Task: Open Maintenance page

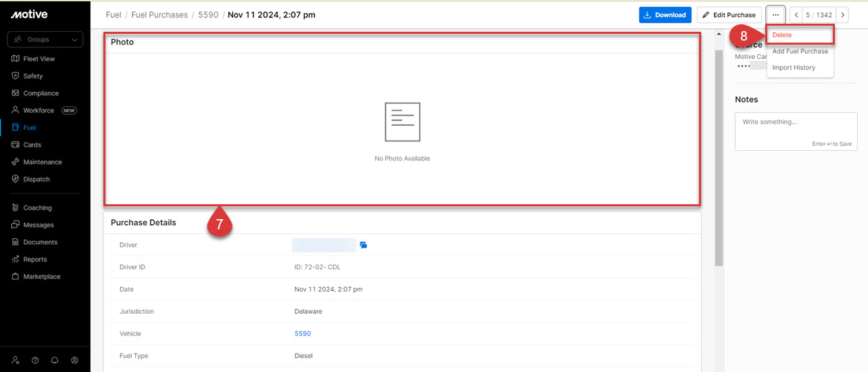Action: click(43, 162)
